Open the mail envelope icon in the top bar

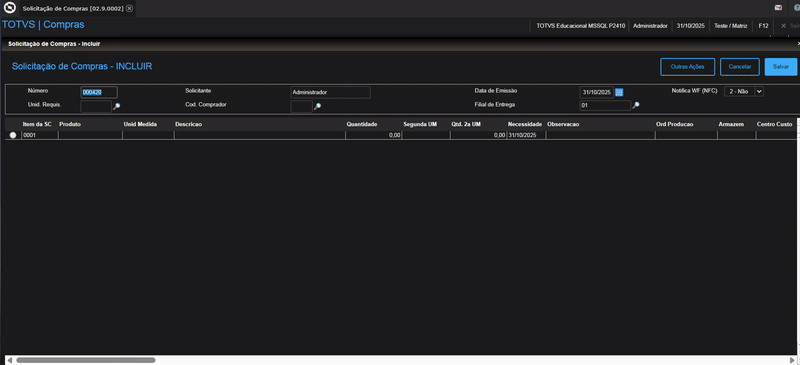coord(778,8)
